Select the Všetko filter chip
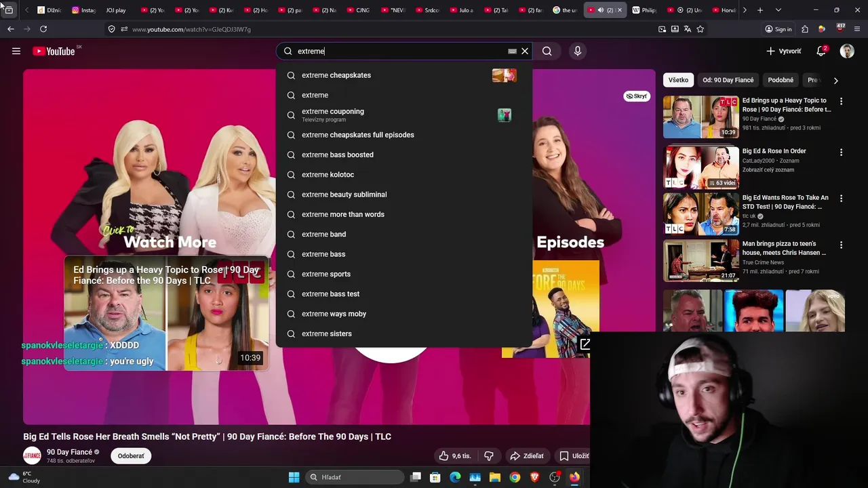This screenshot has height=488, width=868. click(x=678, y=80)
